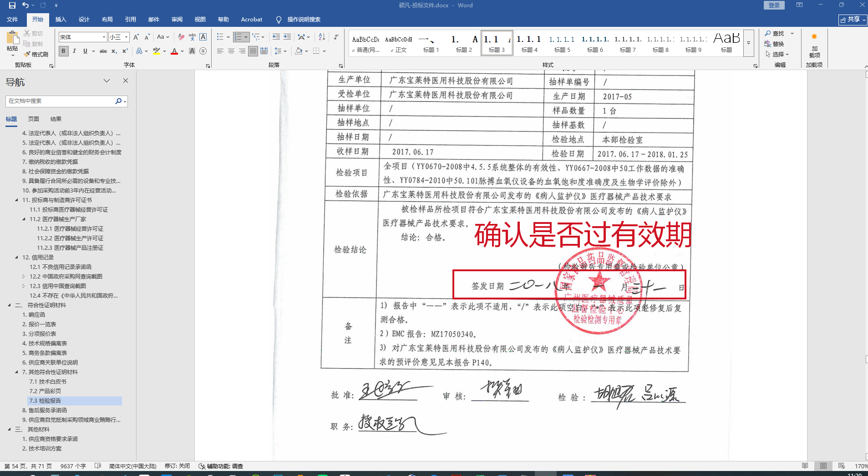Apply the red font color
The height and width of the screenshot is (476, 868).
[x=174, y=51]
